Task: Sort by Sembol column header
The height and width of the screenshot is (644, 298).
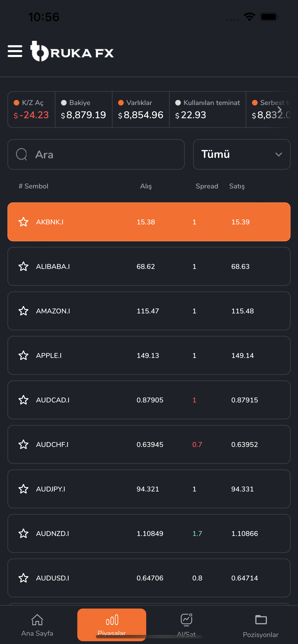Action: tap(33, 186)
